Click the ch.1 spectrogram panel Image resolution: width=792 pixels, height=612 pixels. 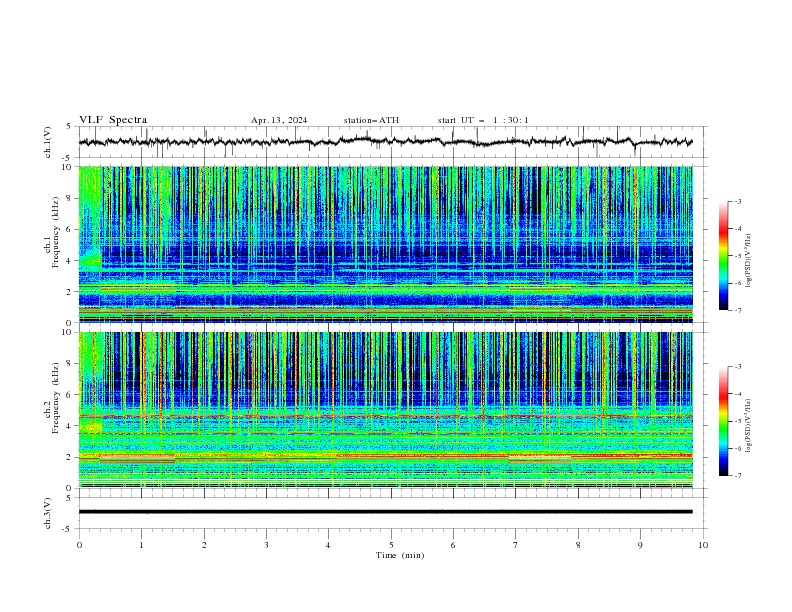click(385, 244)
